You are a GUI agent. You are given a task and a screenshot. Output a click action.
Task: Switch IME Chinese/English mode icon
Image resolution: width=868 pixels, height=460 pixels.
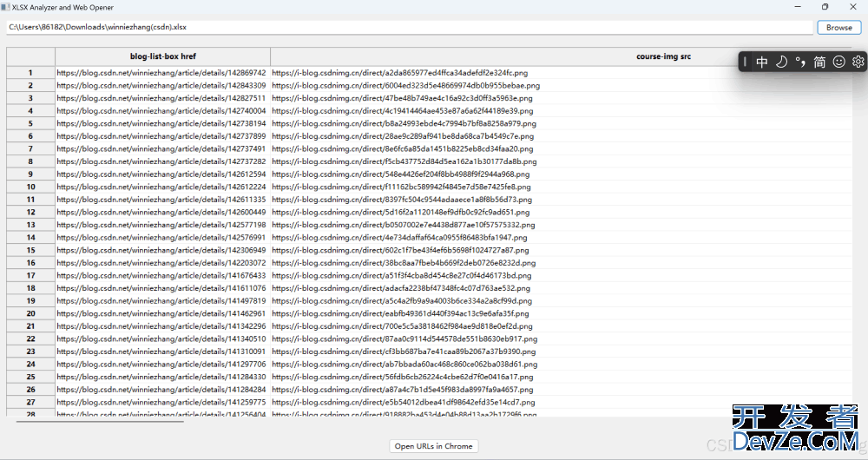pyautogui.click(x=762, y=62)
